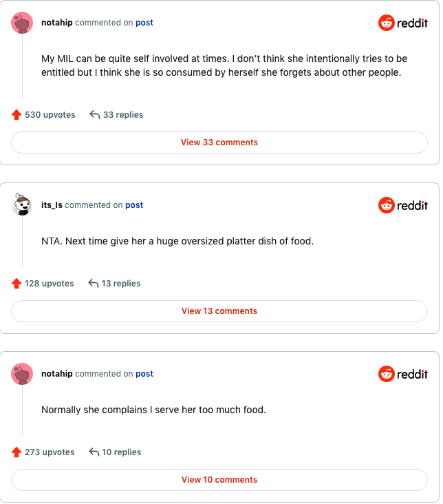Open the Reddit logo on the first card
Viewport: 443px width, 504px height.
pos(403,23)
